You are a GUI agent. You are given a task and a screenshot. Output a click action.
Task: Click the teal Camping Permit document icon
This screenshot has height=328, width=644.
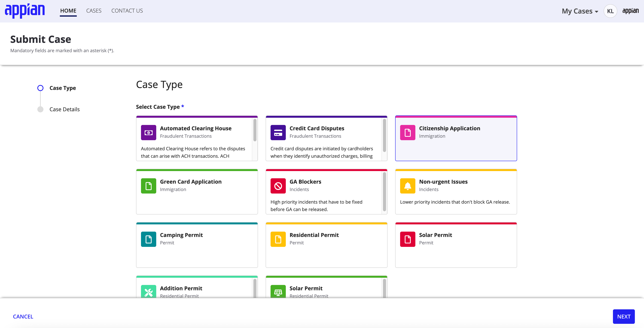(148, 239)
